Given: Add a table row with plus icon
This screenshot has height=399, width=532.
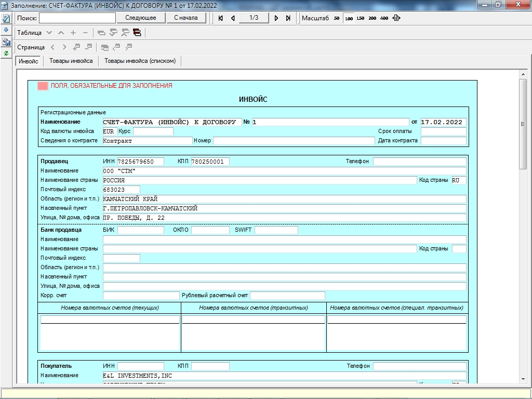Looking at the screenshot, I should tap(73, 33).
